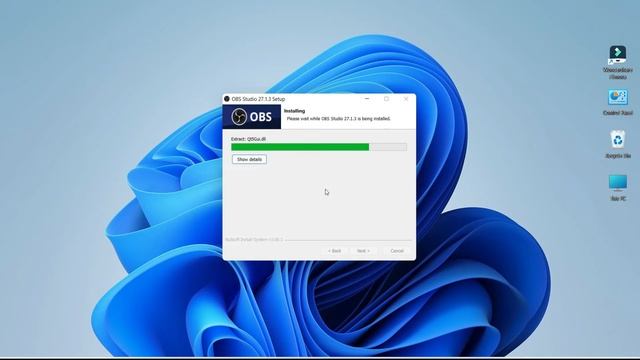Click the bold 'Installing' heading

point(294,111)
